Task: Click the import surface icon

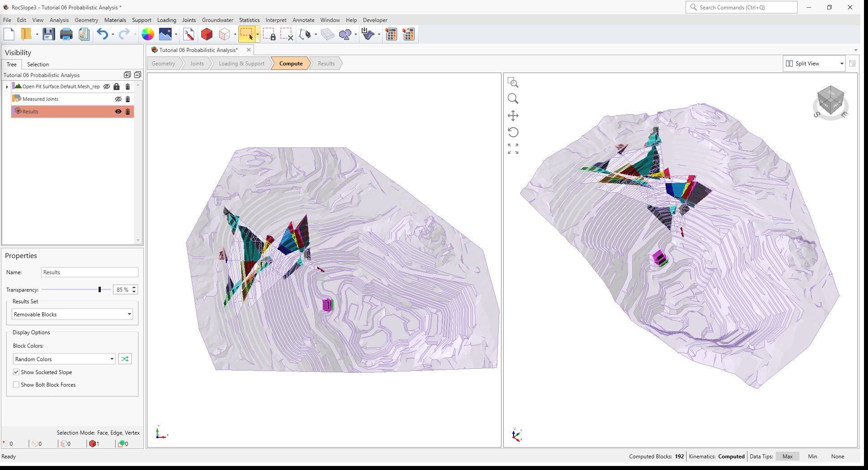Action: tap(368, 34)
